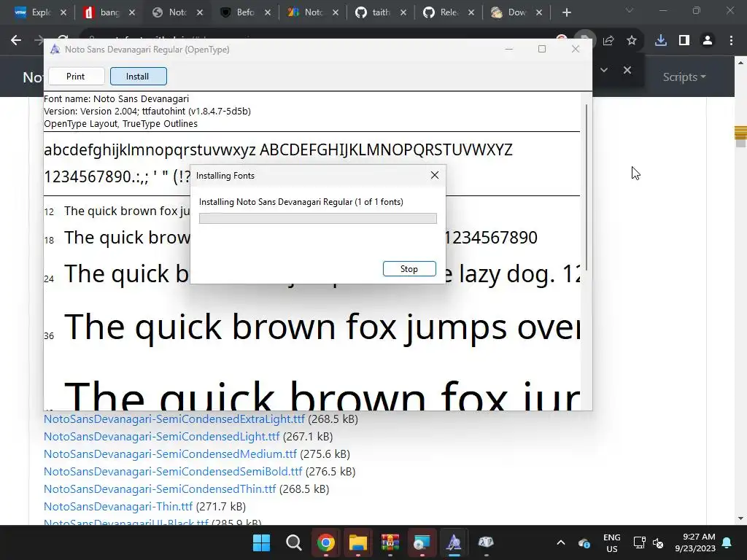Click 'Font name: Noto Sans Devanagari' text

tap(116, 99)
